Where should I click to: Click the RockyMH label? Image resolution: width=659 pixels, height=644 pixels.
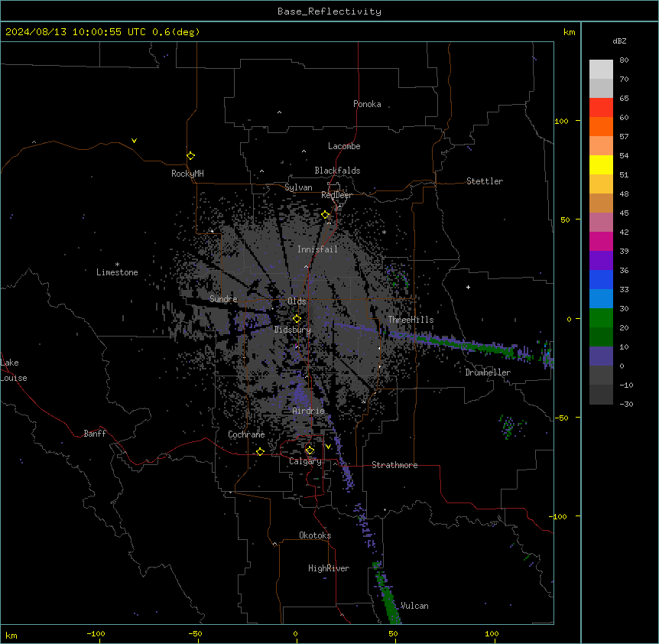[x=187, y=173]
